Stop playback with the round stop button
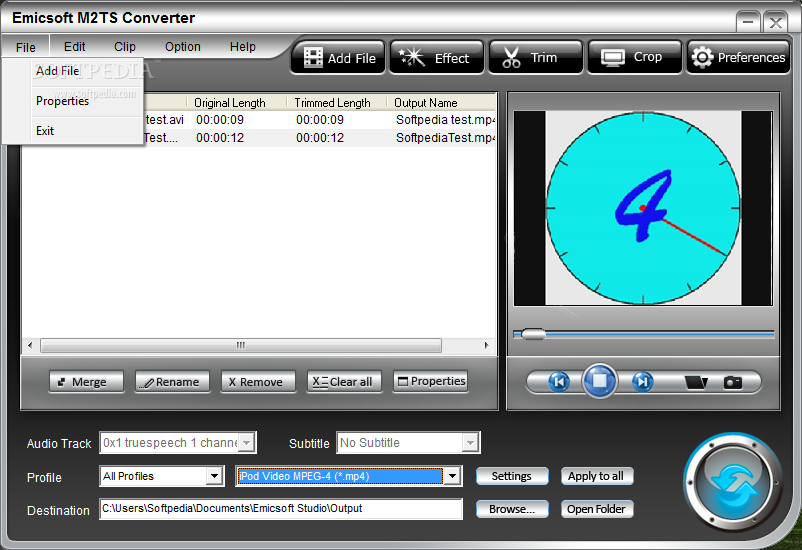The width and height of the screenshot is (802, 550). click(600, 381)
